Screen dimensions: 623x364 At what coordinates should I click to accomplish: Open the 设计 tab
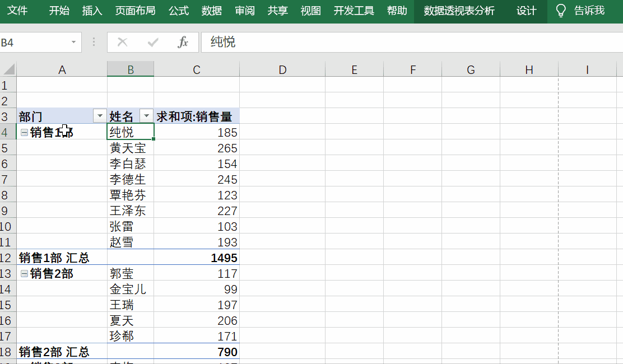click(526, 11)
